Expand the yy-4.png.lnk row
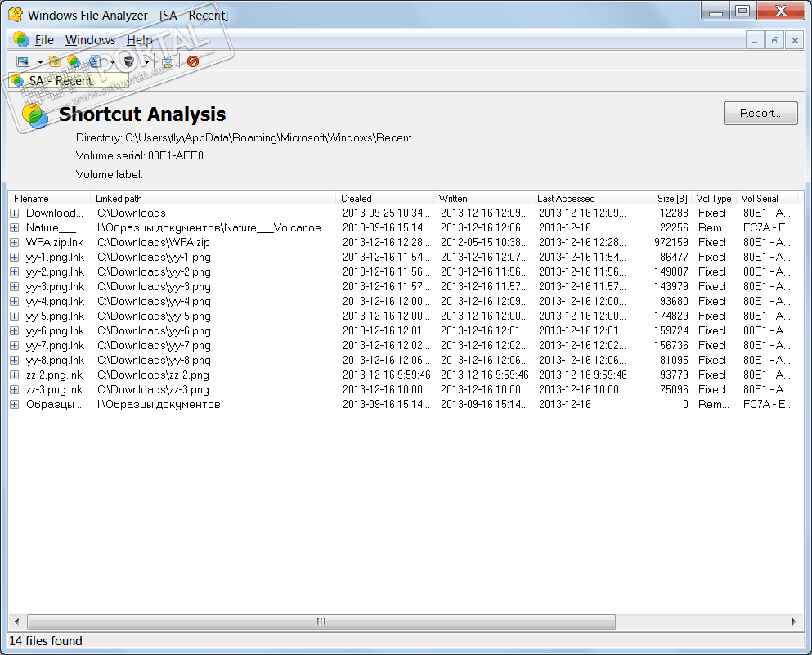Image resolution: width=812 pixels, height=655 pixels. tap(15, 301)
